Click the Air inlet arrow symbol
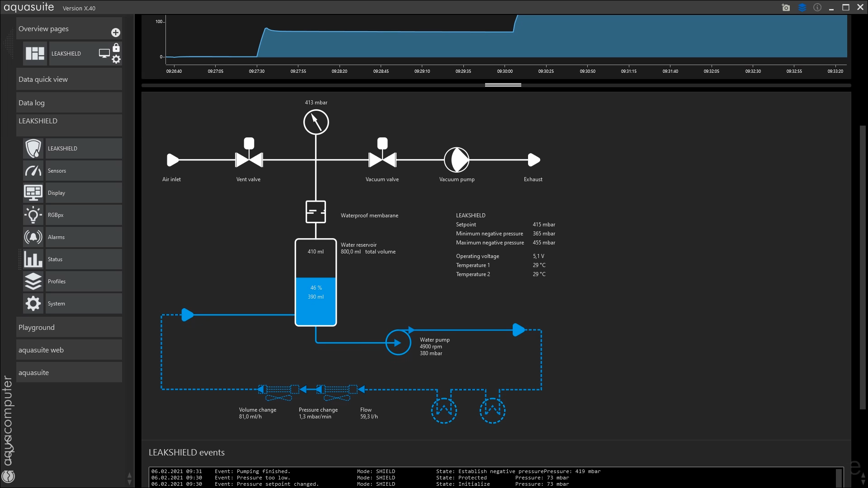 tap(173, 160)
